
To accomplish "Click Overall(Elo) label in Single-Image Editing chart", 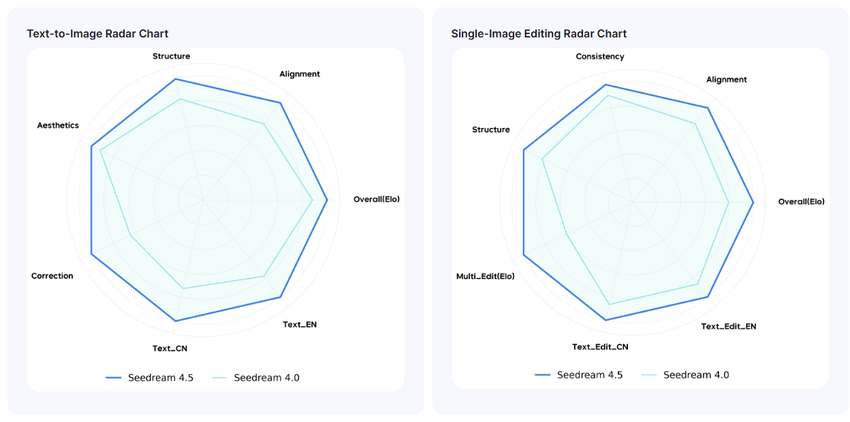I will (801, 201).
